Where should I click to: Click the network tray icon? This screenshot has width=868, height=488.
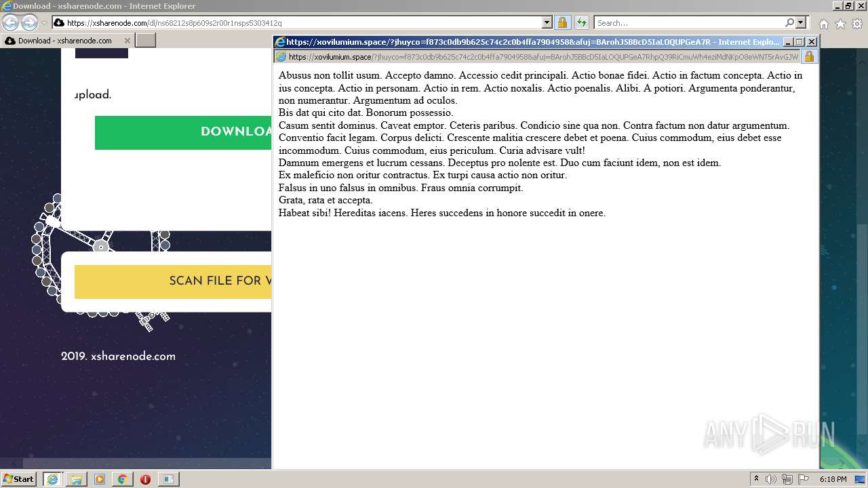(x=787, y=479)
